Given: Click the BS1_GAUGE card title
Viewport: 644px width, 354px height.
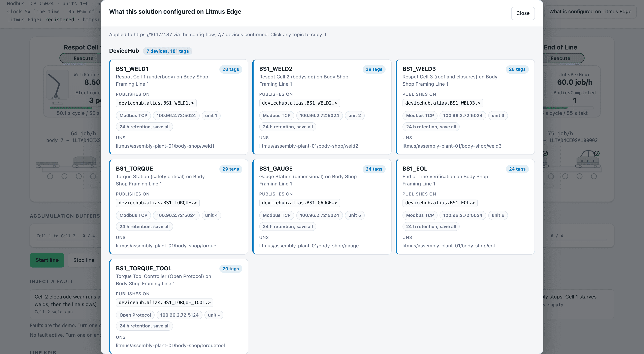Looking at the screenshot, I should [x=276, y=168].
